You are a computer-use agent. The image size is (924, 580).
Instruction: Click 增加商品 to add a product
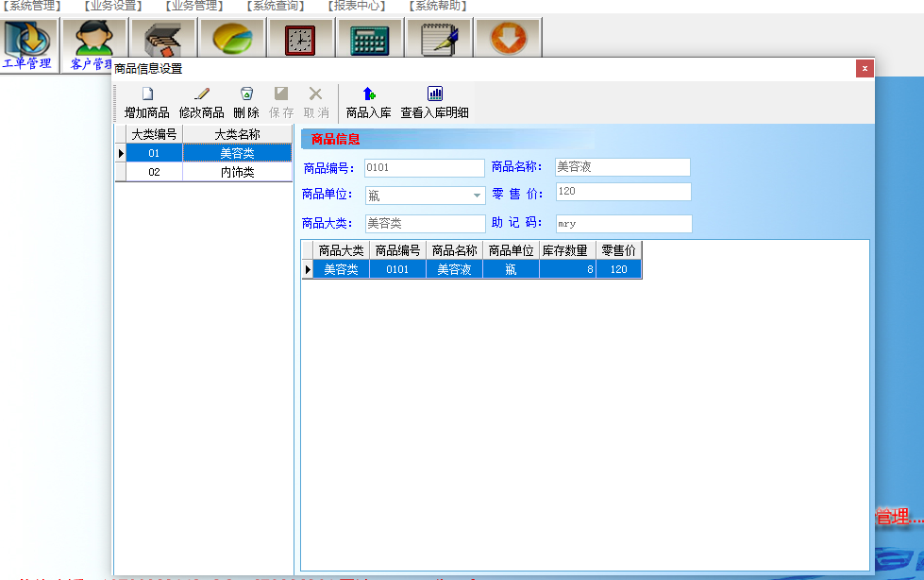click(x=146, y=103)
